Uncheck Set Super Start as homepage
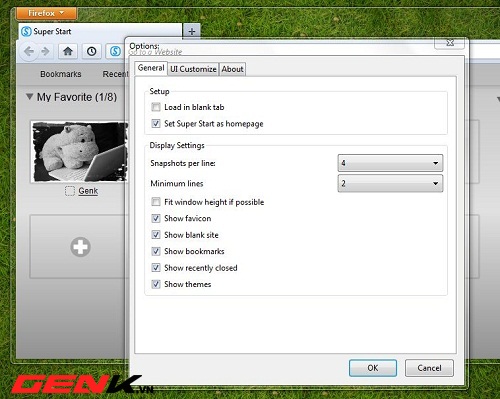500x399 pixels. tap(156, 124)
